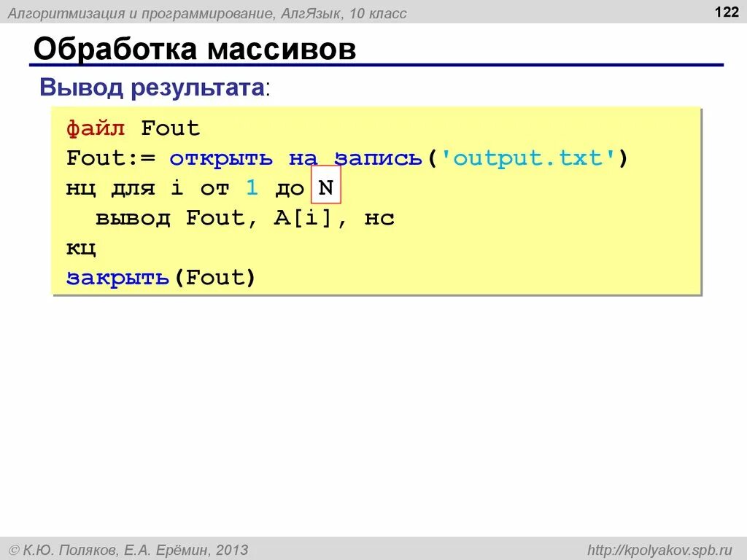Click the boxed letter N in the loop
The image size is (747, 560).
click(x=326, y=184)
